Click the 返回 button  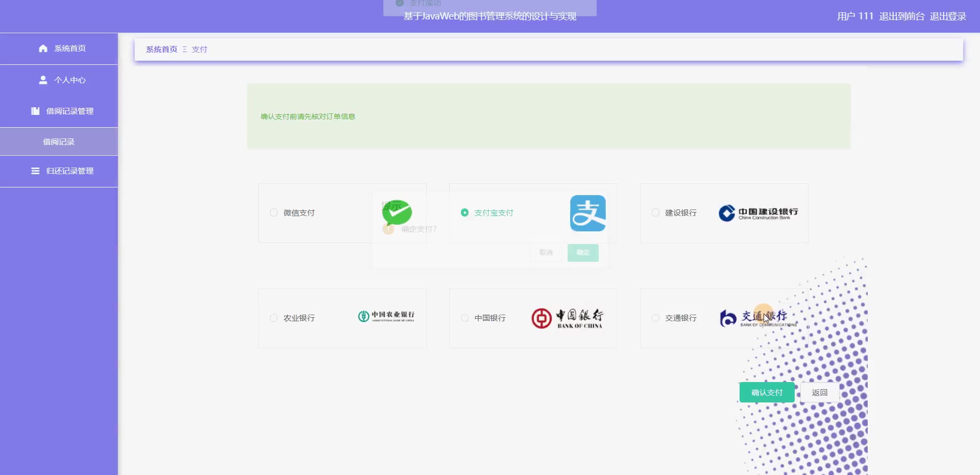(820, 392)
